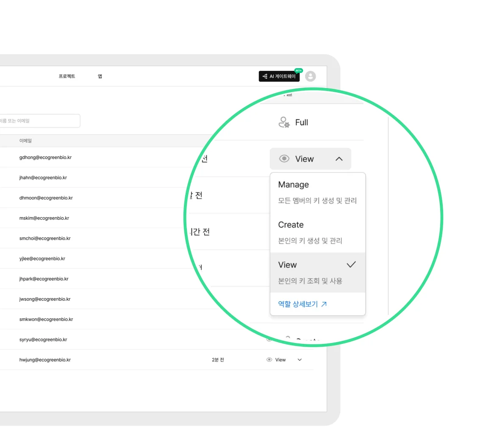The width and height of the screenshot is (483, 448).
Task: Click gdhong@ecogreenbio.kr email
Action: 45,158
